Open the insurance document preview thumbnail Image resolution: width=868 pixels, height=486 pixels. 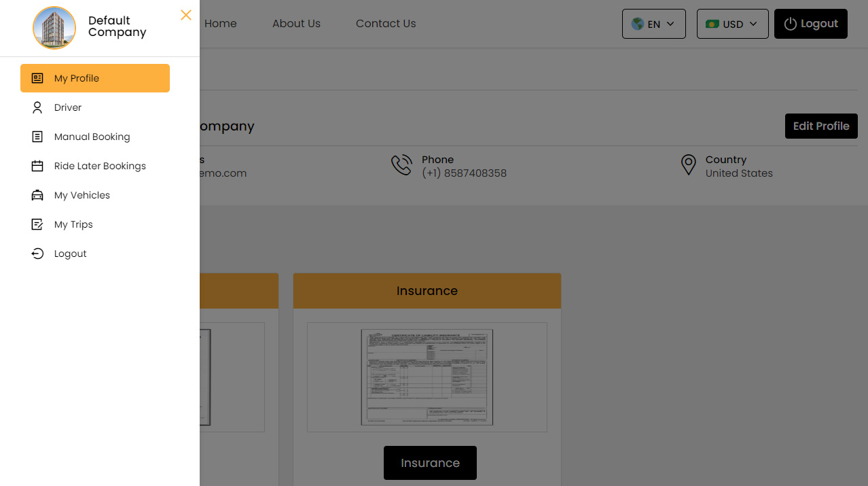tap(427, 377)
